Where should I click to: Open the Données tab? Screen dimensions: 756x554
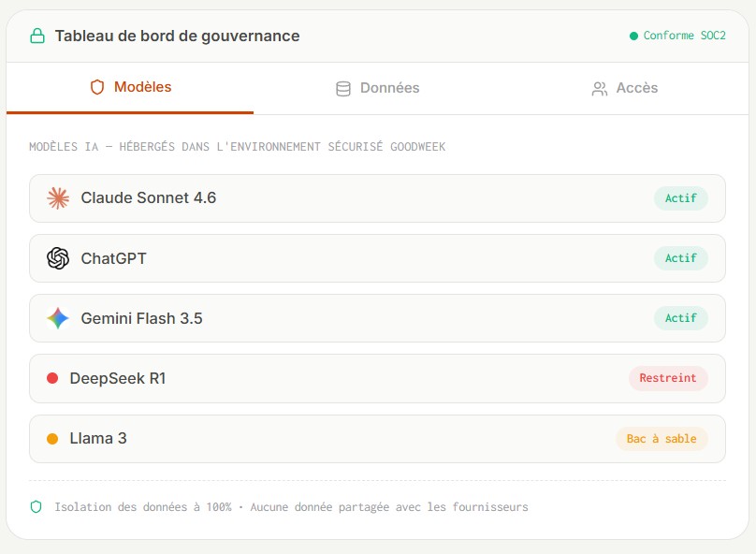click(x=377, y=88)
